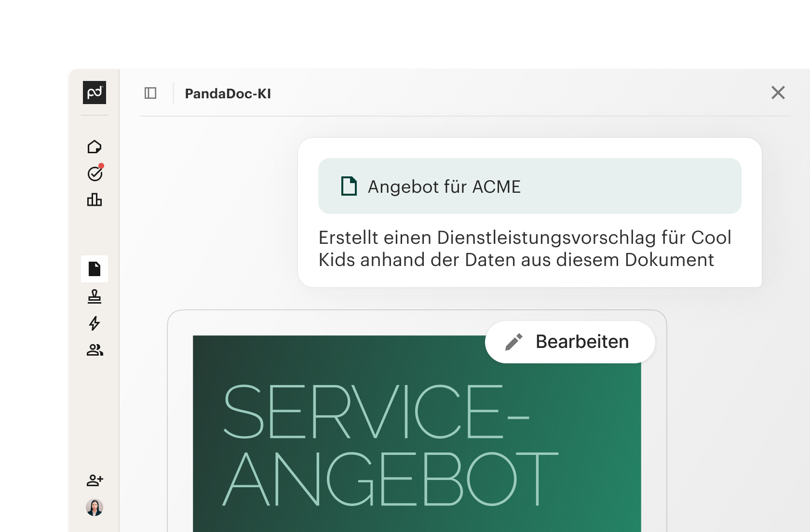Screen dimensions: 810x532
Task: Open the contacts people icon
Action: (95, 350)
